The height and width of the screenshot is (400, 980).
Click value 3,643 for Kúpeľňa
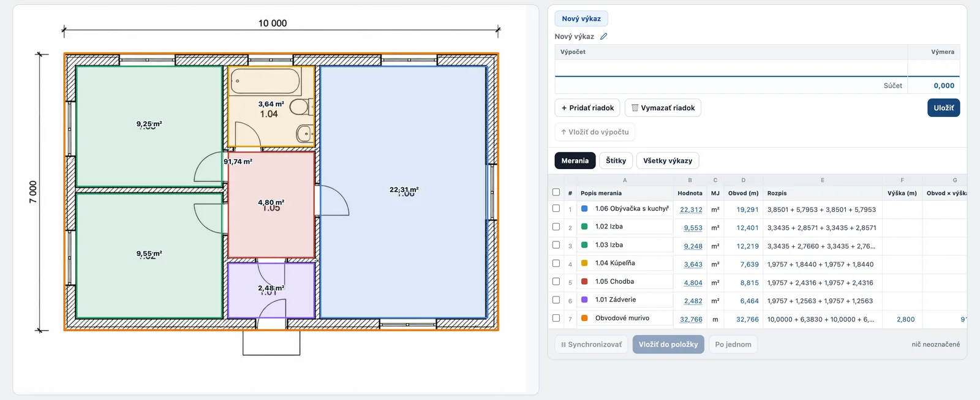693,265
